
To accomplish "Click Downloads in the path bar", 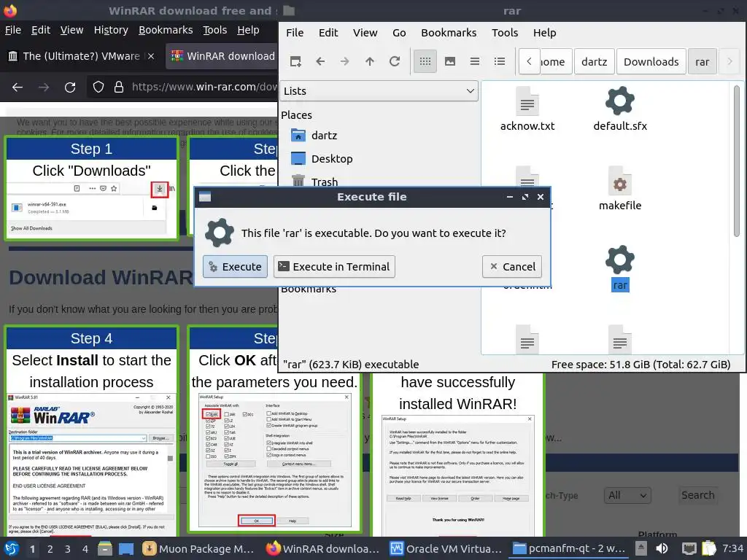I will [651, 62].
